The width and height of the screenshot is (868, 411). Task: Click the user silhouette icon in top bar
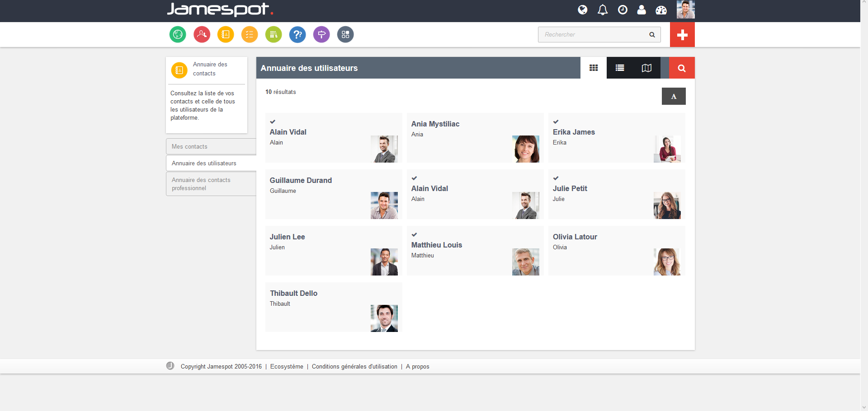(642, 10)
